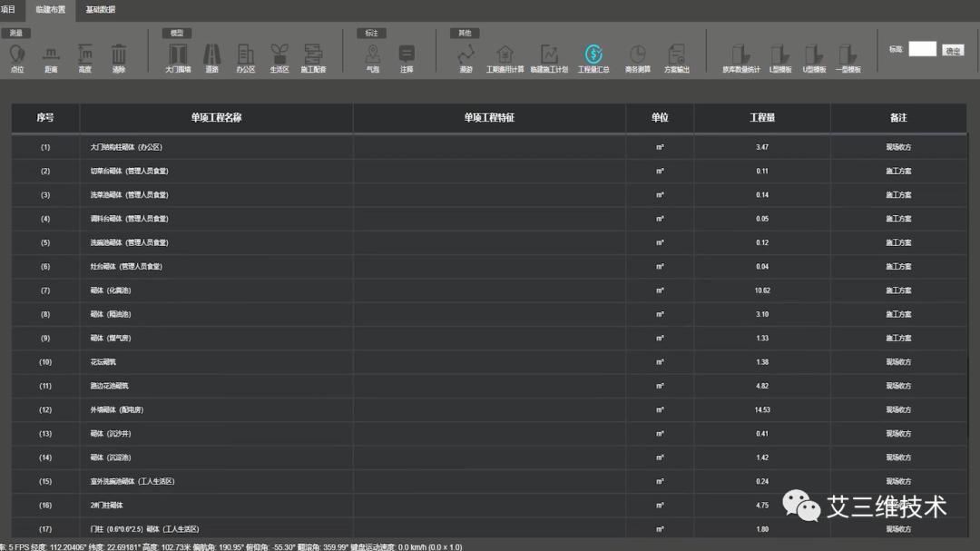
Task: Add a 注释 annotation note
Action: [x=407, y=59]
